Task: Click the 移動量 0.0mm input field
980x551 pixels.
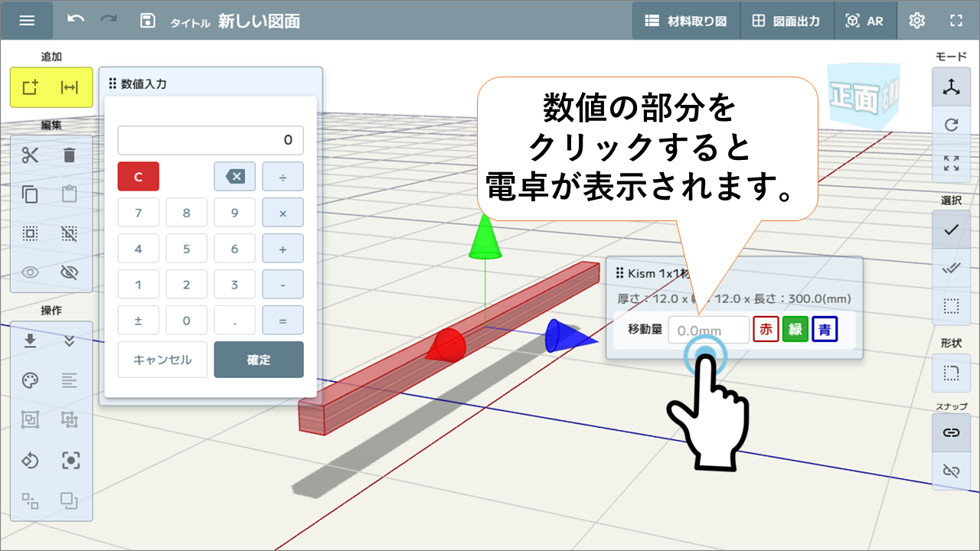Action: (x=709, y=330)
